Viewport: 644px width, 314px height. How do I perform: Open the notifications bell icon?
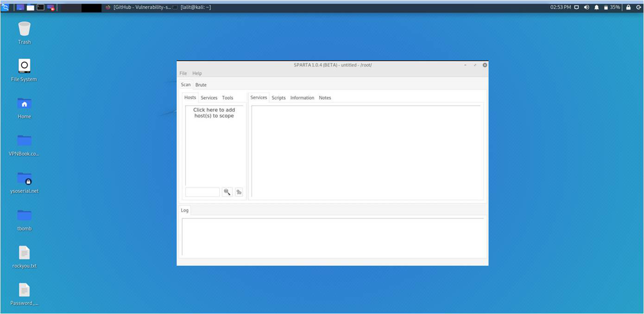pyautogui.click(x=597, y=7)
